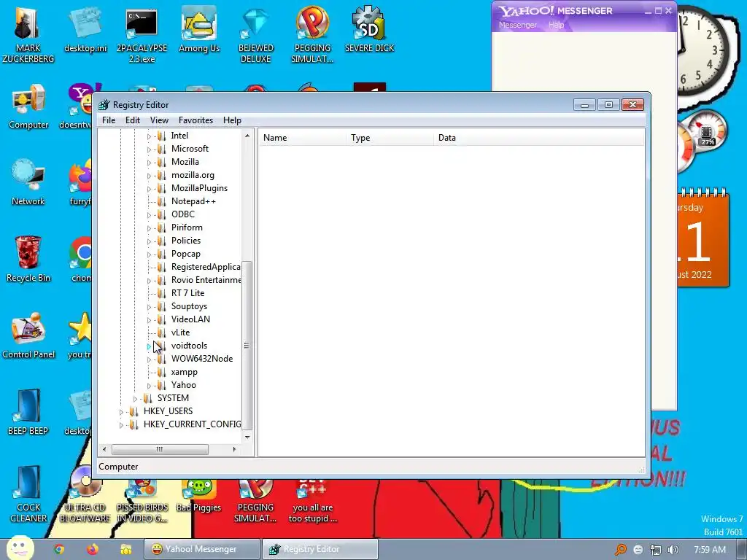
Task: Expand the HKEY_USERS hive
Action: [x=121, y=412]
